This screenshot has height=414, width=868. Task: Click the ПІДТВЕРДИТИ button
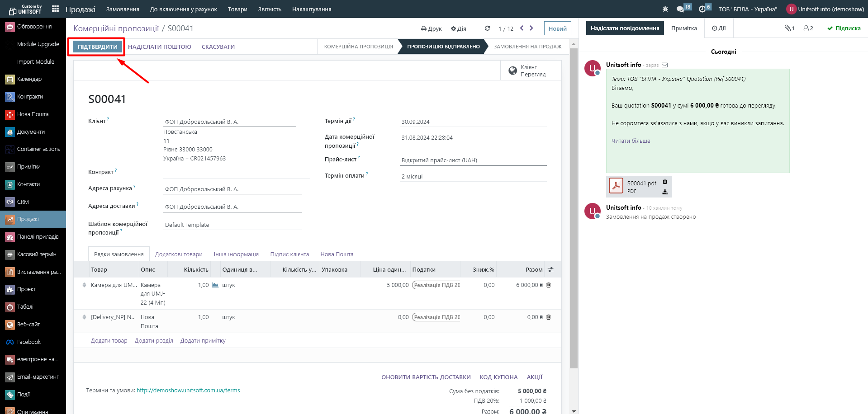pos(97,47)
